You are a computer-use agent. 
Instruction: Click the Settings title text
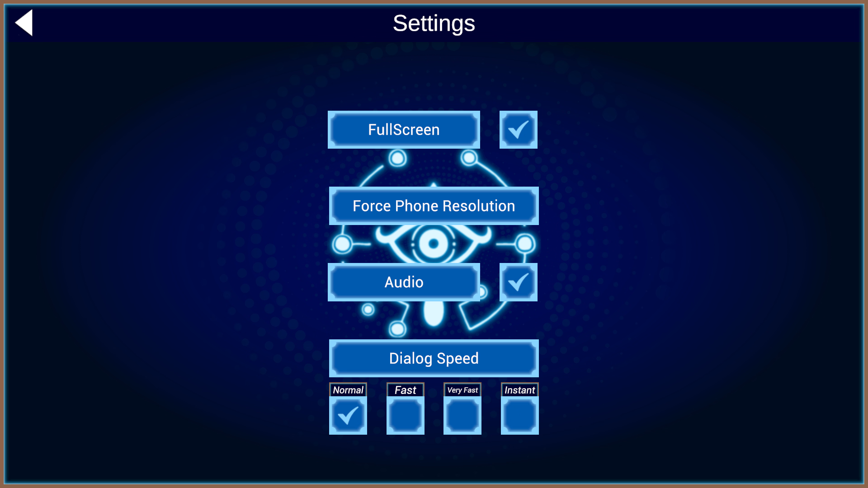pos(434,23)
